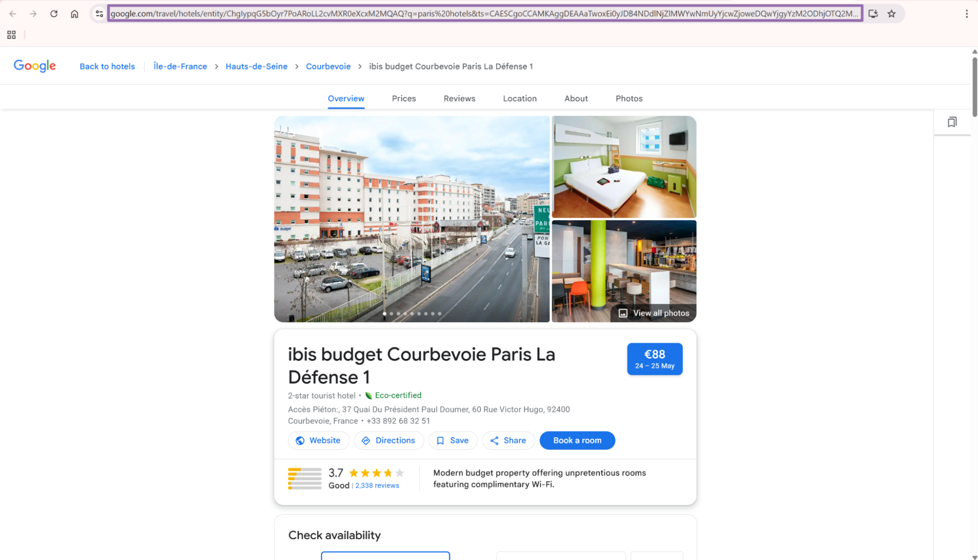Click the Google logo
The image size is (978, 560).
tap(35, 66)
